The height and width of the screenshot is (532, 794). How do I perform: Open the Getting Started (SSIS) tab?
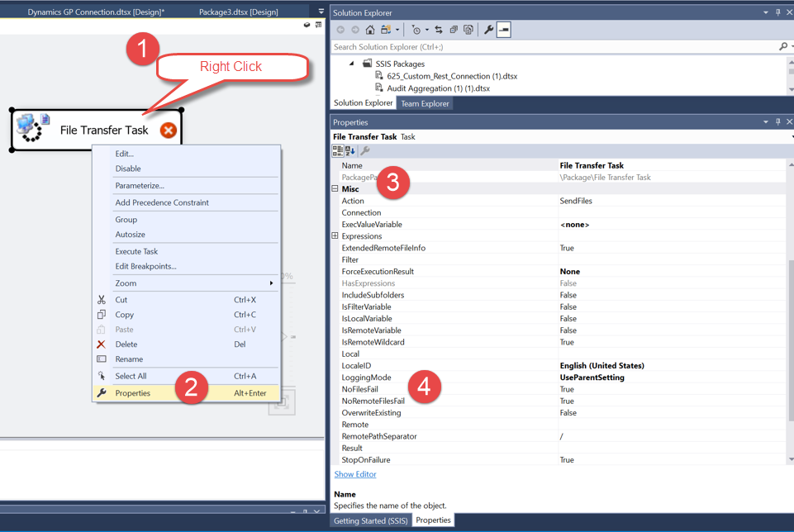(x=369, y=520)
